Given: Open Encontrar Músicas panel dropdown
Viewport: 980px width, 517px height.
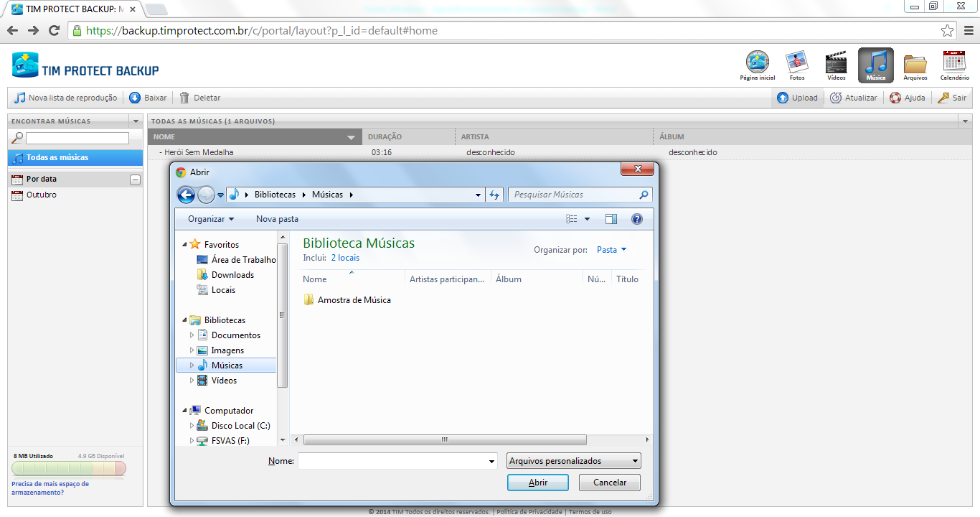Looking at the screenshot, I should (136, 121).
